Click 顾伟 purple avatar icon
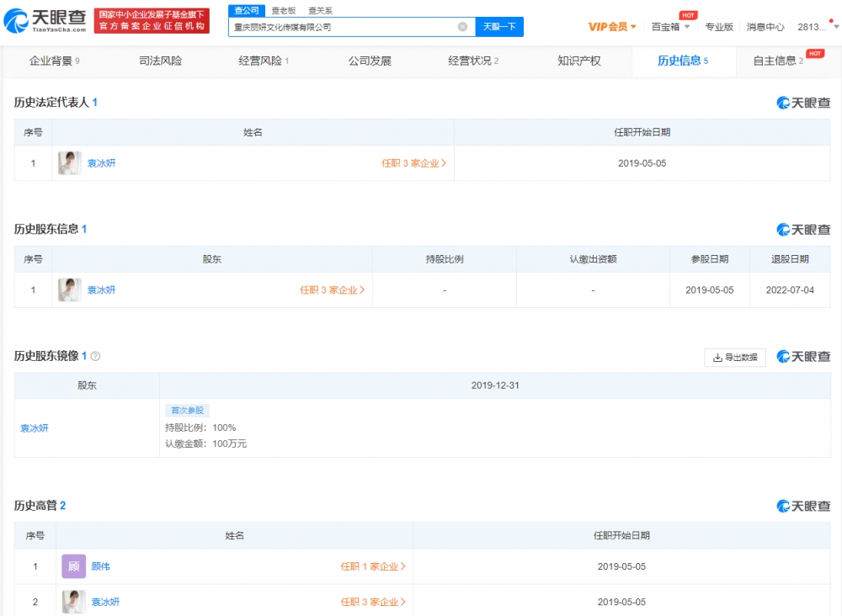 point(74,566)
